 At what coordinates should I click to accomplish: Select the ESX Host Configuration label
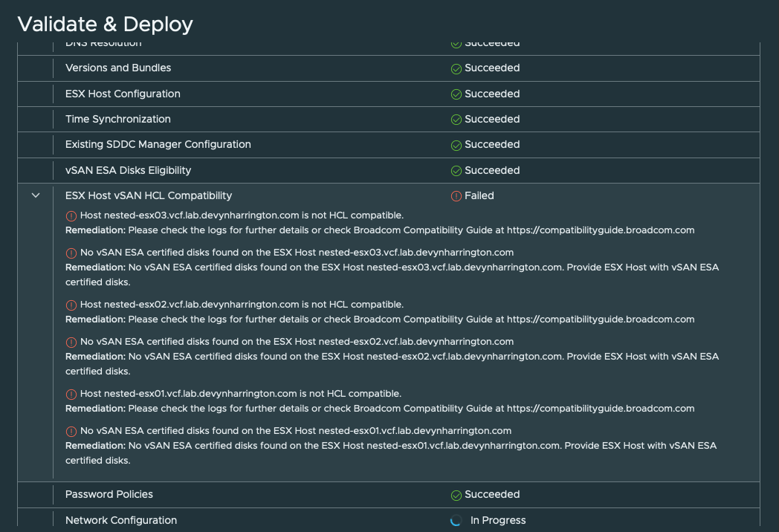123,94
